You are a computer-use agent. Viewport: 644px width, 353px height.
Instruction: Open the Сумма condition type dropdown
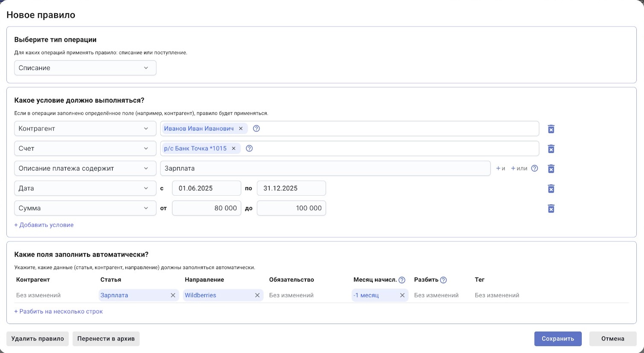coord(85,208)
